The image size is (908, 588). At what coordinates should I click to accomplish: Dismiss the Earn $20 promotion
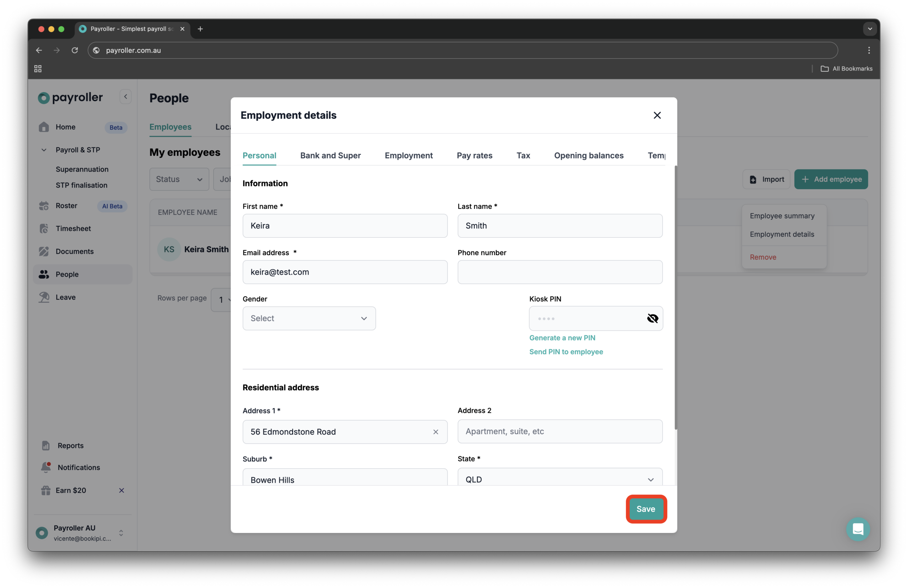tap(122, 491)
